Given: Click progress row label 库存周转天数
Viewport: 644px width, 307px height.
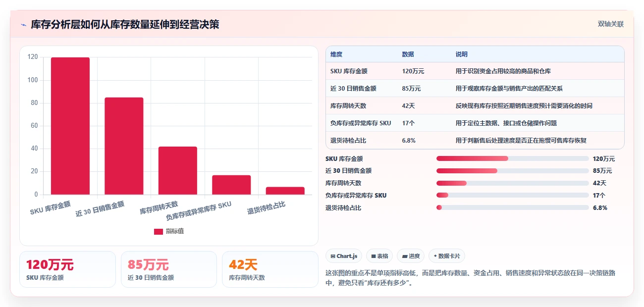Looking at the screenshot, I should pyautogui.click(x=343, y=183).
